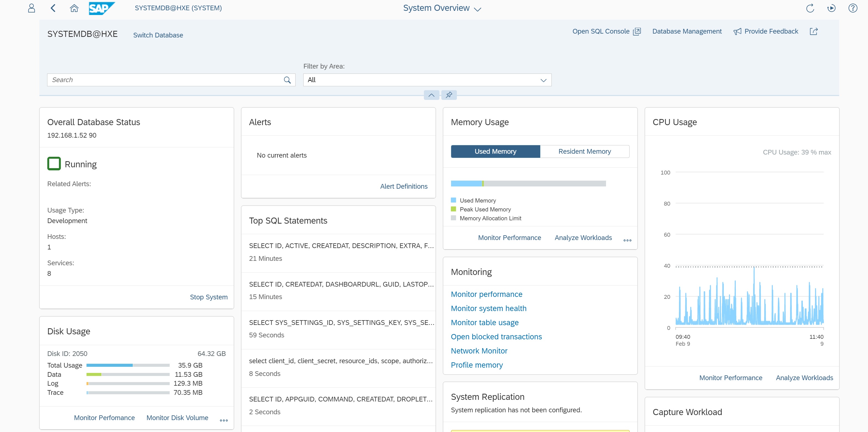Viewport: 868px width, 432px height.
Task: Click the auto-refresh play icon
Action: point(831,8)
